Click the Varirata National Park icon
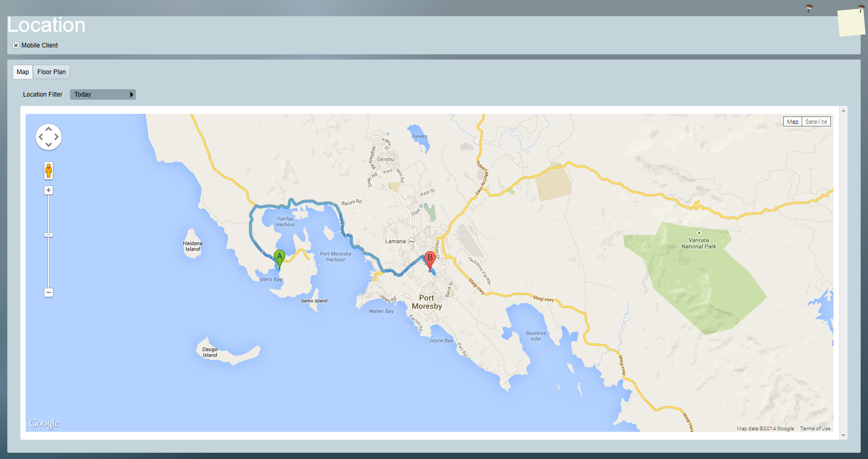The image size is (868, 459). pos(699,233)
